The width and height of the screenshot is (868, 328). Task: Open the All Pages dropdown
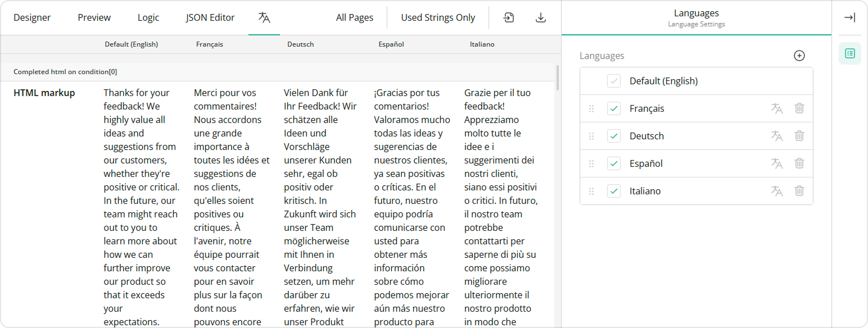[x=355, y=17]
